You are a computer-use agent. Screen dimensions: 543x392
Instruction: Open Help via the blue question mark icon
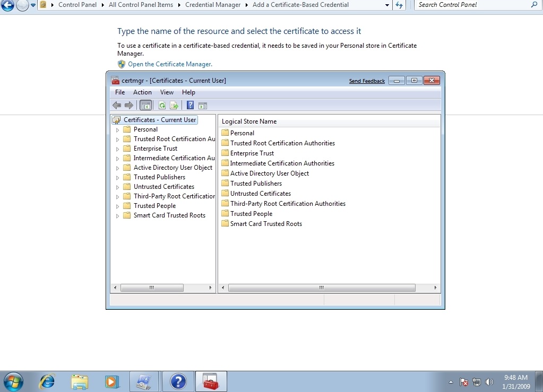pyautogui.click(x=190, y=105)
